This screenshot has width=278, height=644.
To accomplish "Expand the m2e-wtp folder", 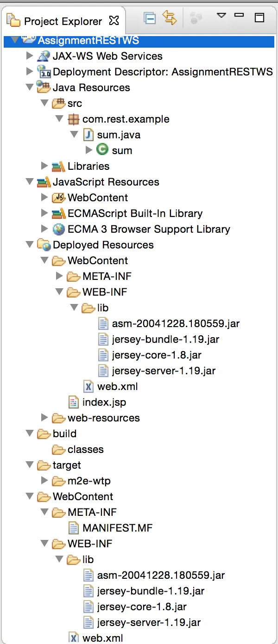I will (x=44, y=481).
